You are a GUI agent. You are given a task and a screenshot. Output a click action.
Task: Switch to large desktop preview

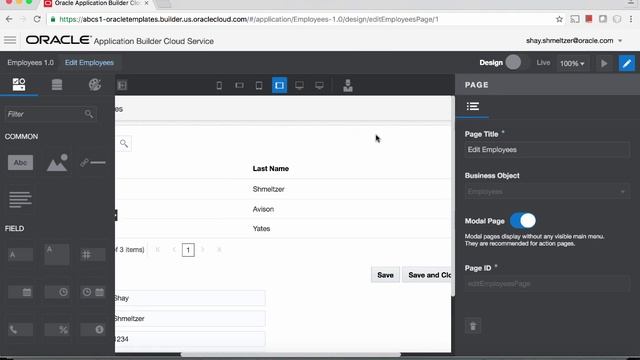click(x=319, y=85)
